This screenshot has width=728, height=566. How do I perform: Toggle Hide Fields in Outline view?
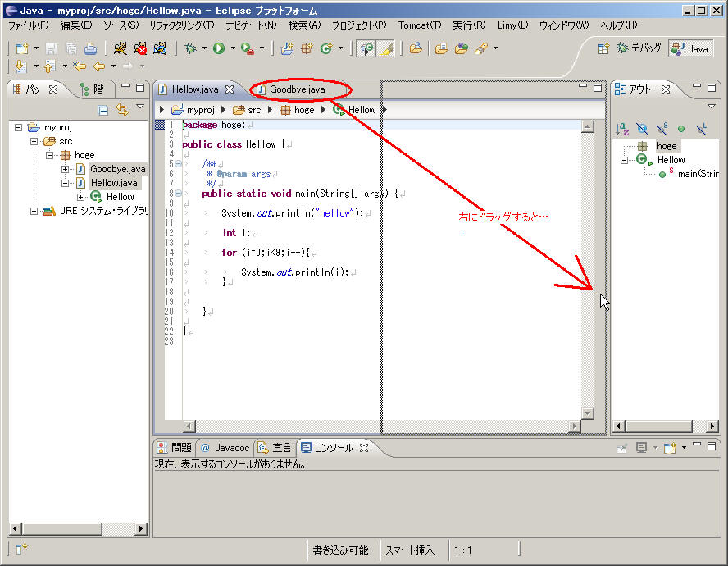[x=642, y=129]
